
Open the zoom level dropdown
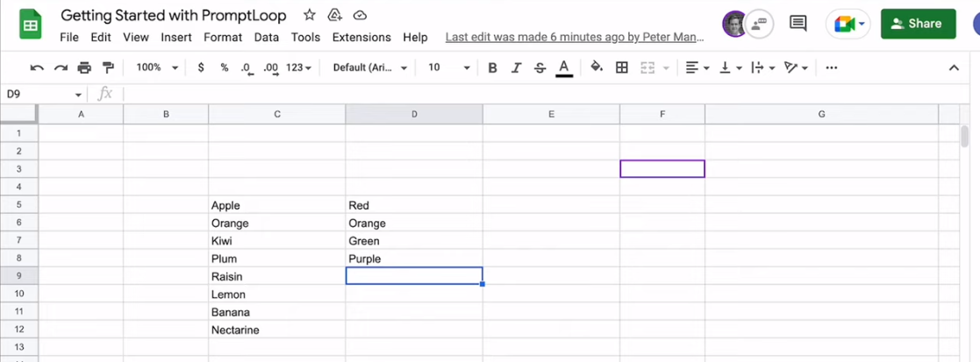(x=157, y=67)
